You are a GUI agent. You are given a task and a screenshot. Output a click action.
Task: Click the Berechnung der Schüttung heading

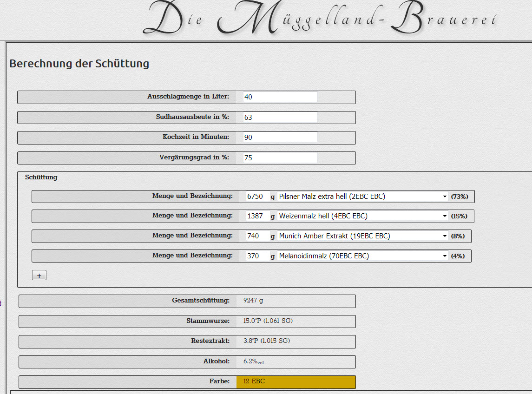pos(79,64)
